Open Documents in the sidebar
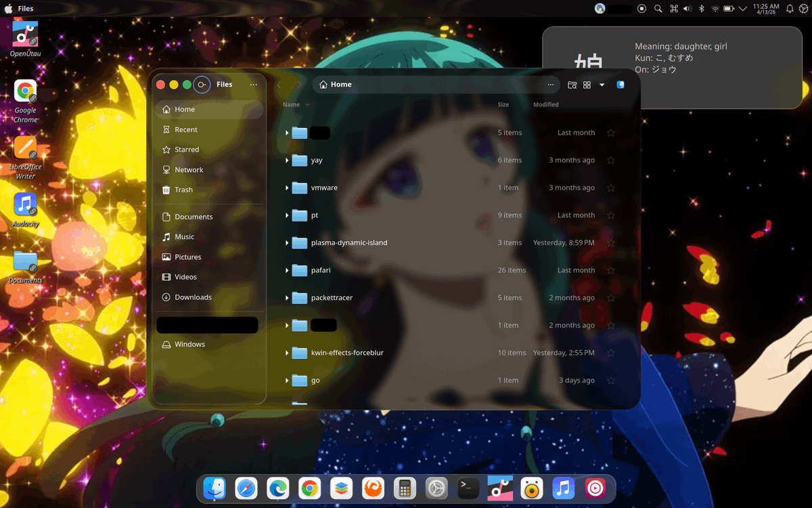 tap(209, 217)
